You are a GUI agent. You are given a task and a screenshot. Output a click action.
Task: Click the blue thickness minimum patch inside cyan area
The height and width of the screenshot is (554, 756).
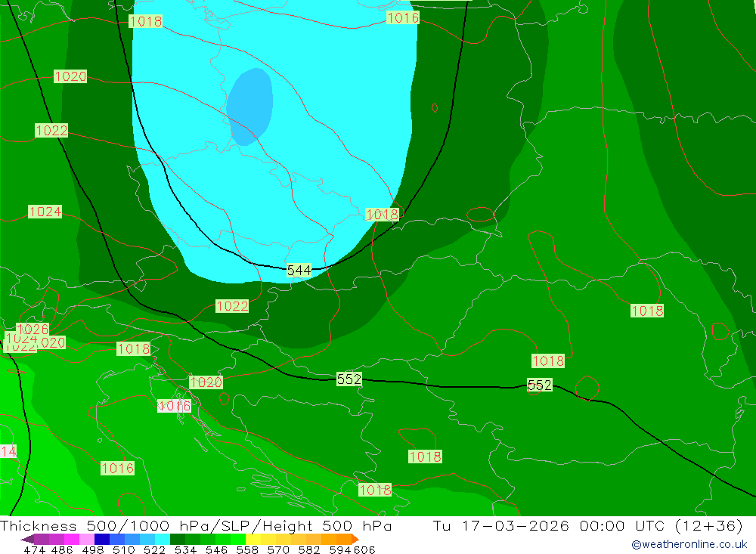coord(249,107)
